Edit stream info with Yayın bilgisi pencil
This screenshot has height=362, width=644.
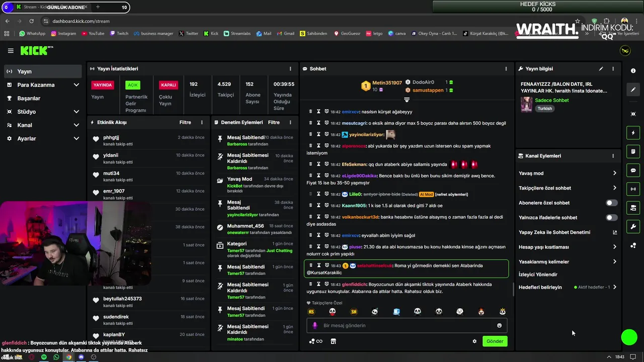pyautogui.click(x=601, y=69)
